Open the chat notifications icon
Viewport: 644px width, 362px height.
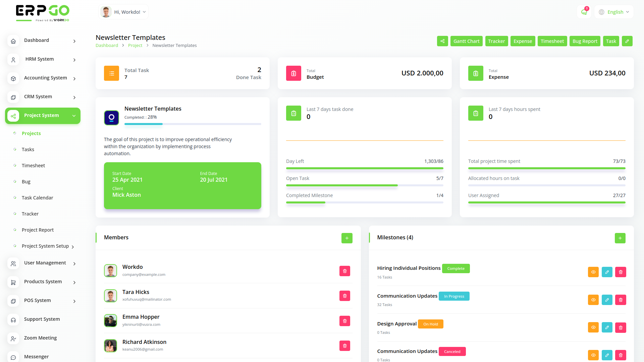coord(584,12)
